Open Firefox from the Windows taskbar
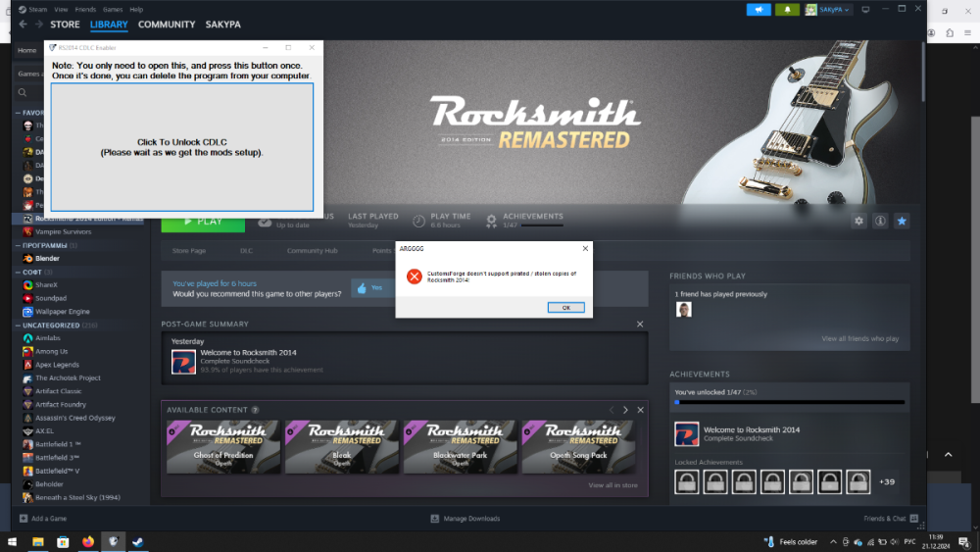Screen dimensions: 980x552 [x=88, y=541]
